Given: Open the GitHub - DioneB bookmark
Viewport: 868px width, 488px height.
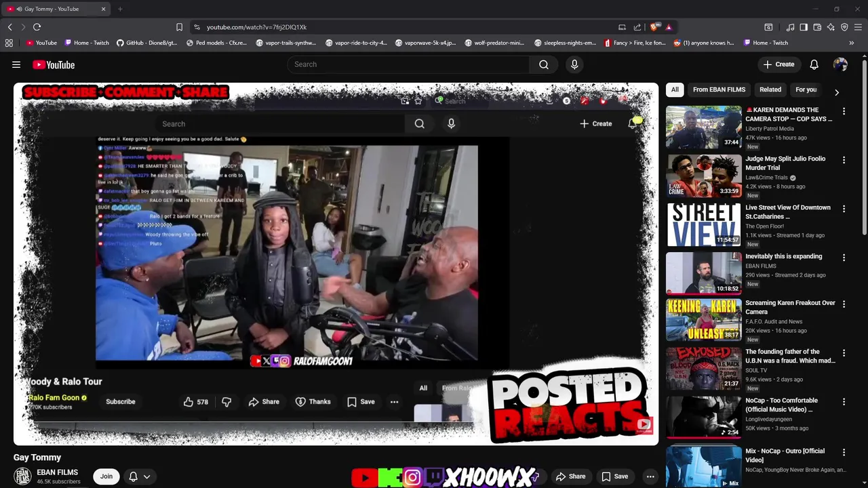Looking at the screenshot, I should coord(146,43).
